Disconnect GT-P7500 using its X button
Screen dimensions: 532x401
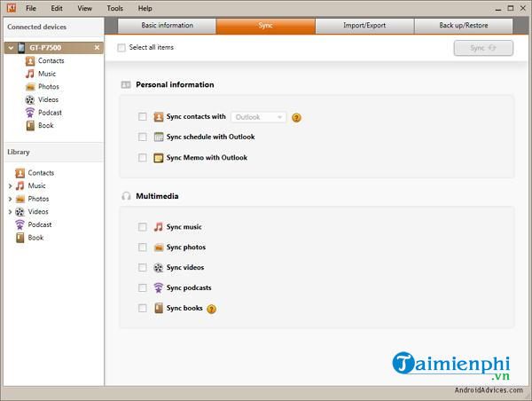(97, 47)
